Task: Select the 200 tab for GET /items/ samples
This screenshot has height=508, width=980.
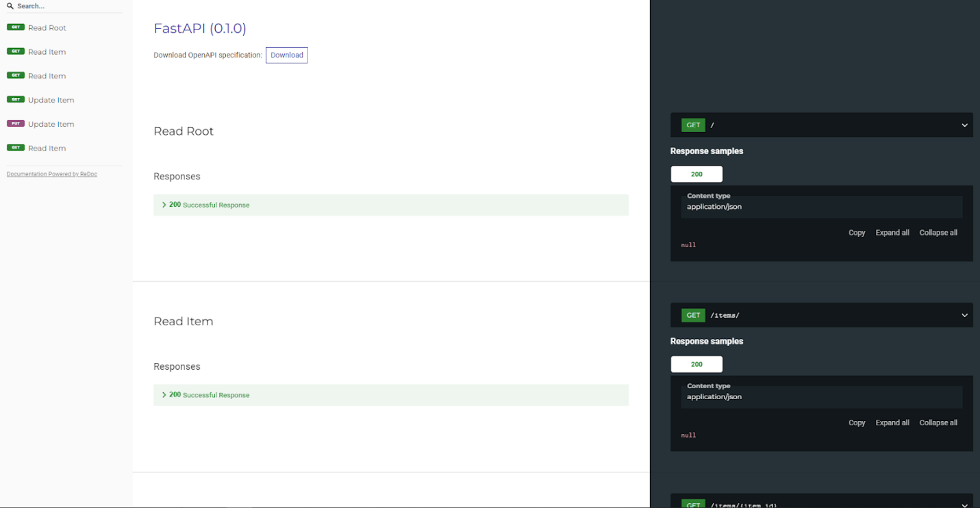Action: pyautogui.click(x=696, y=364)
